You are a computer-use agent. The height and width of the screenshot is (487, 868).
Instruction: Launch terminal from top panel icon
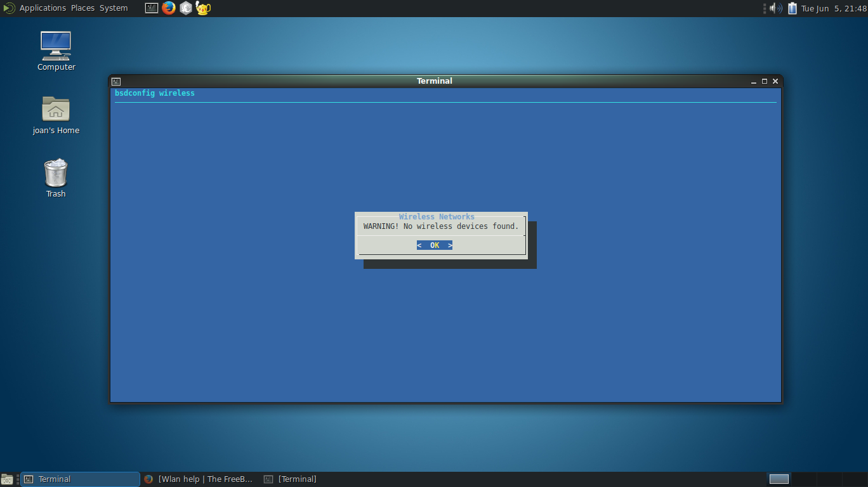click(x=152, y=8)
